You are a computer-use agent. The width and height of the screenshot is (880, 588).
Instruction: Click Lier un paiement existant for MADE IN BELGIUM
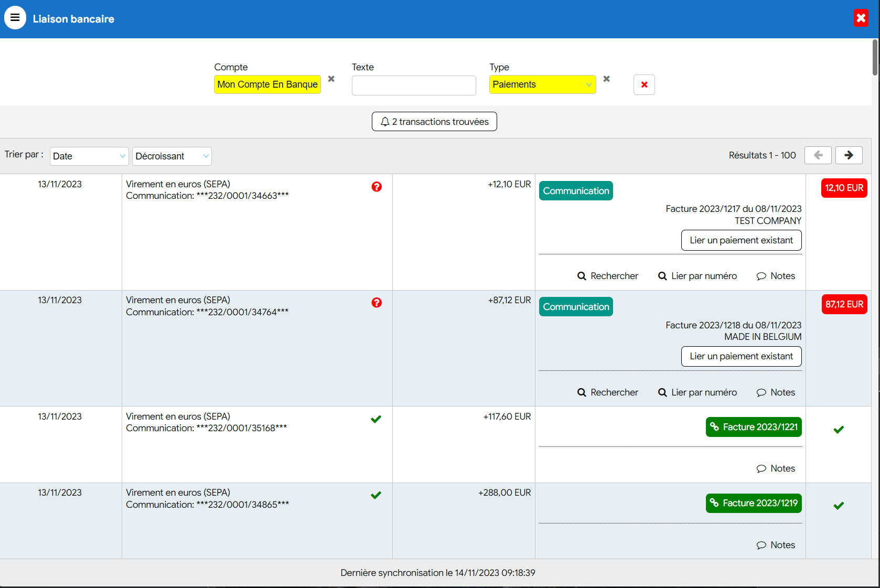coord(742,356)
